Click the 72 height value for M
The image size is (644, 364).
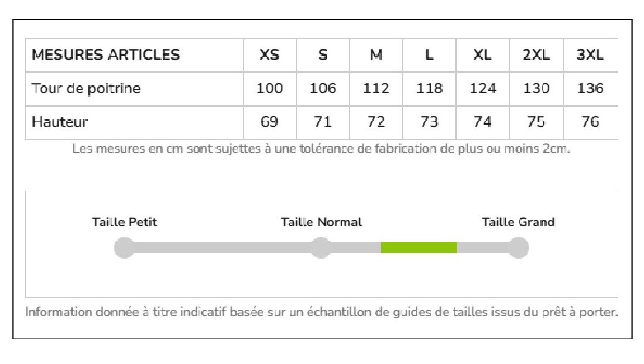coord(376,122)
